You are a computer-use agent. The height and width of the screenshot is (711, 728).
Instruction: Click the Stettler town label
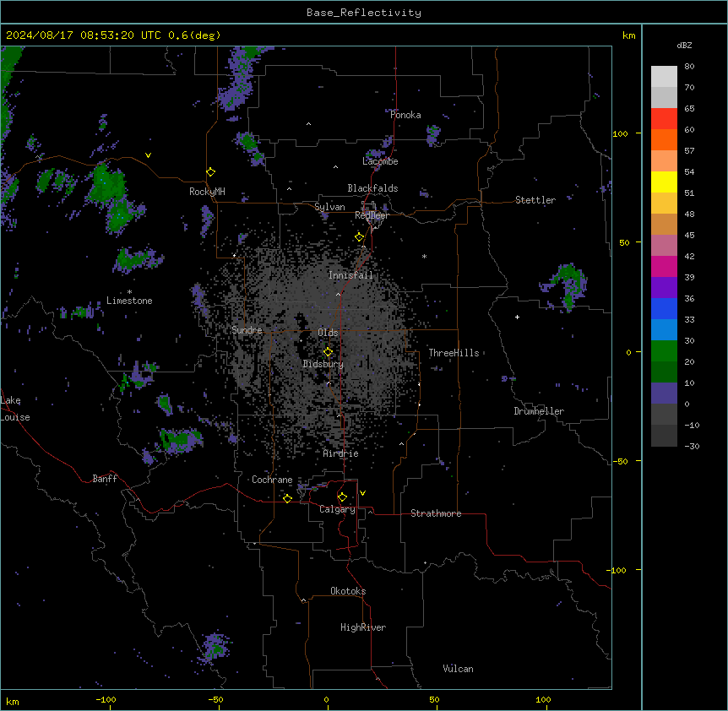point(535,200)
